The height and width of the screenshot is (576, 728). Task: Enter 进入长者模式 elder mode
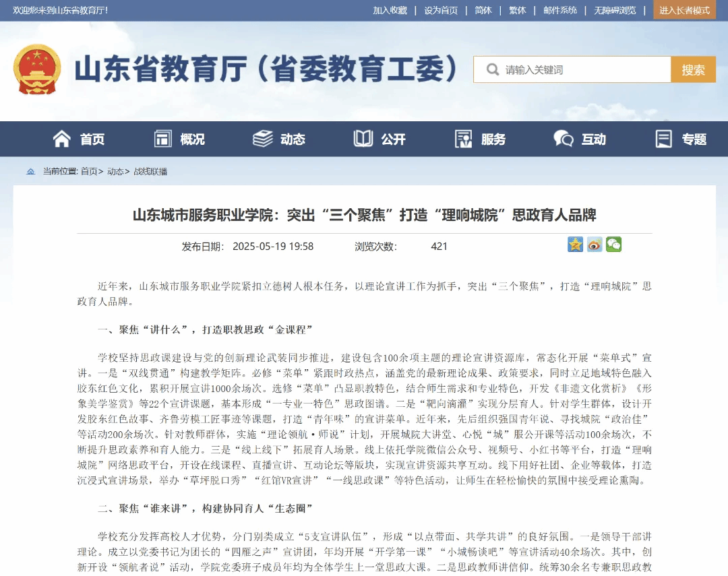(x=684, y=10)
